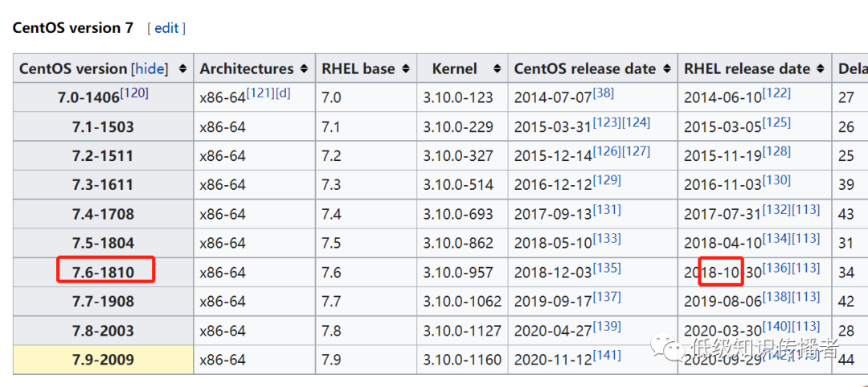Select the 7.1-1503 version cell
The height and width of the screenshot is (387, 868).
pyautogui.click(x=103, y=127)
